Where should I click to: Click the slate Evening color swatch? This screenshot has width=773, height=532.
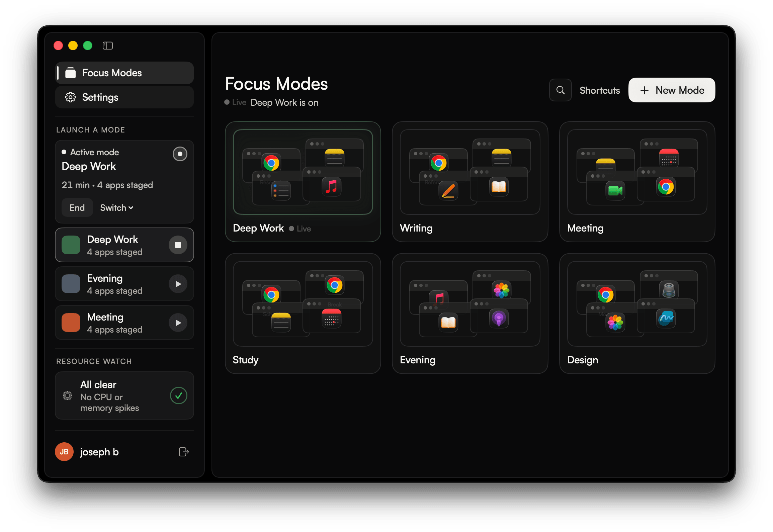pos(71,284)
